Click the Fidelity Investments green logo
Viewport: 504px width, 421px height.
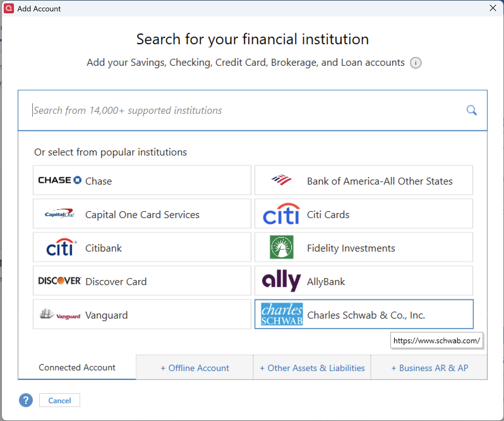click(x=281, y=247)
